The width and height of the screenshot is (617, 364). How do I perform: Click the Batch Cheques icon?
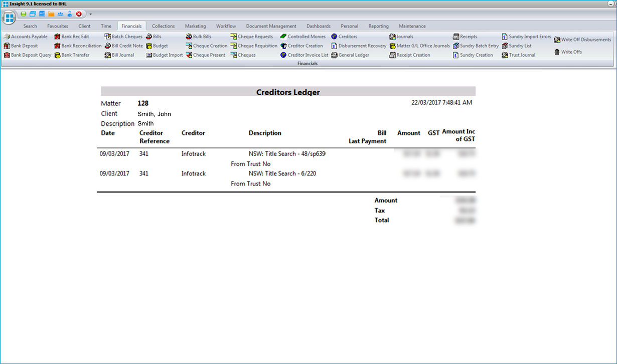point(108,37)
